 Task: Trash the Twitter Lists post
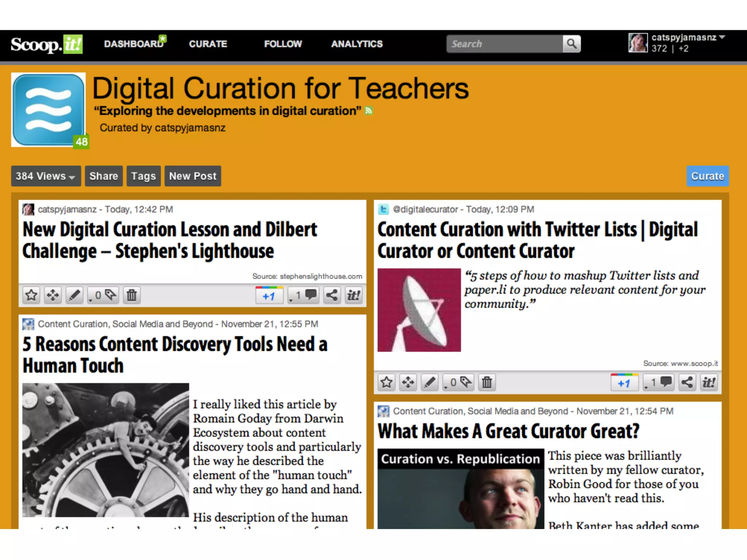pyautogui.click(x=487, y=382)
